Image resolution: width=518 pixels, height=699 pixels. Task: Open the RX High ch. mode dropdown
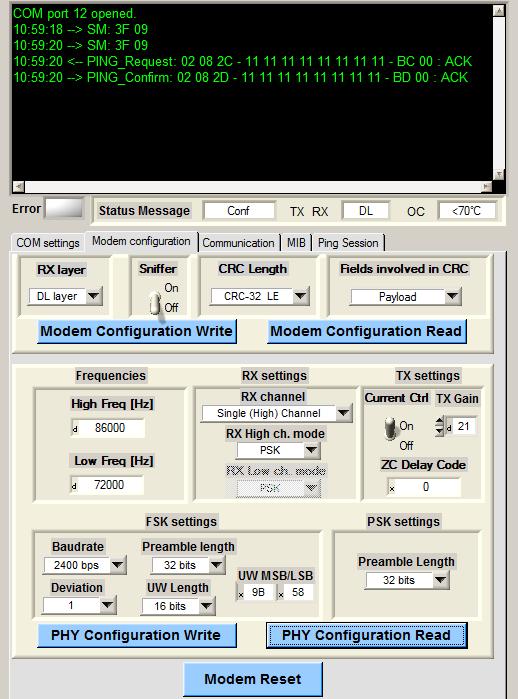click(278, 450)
